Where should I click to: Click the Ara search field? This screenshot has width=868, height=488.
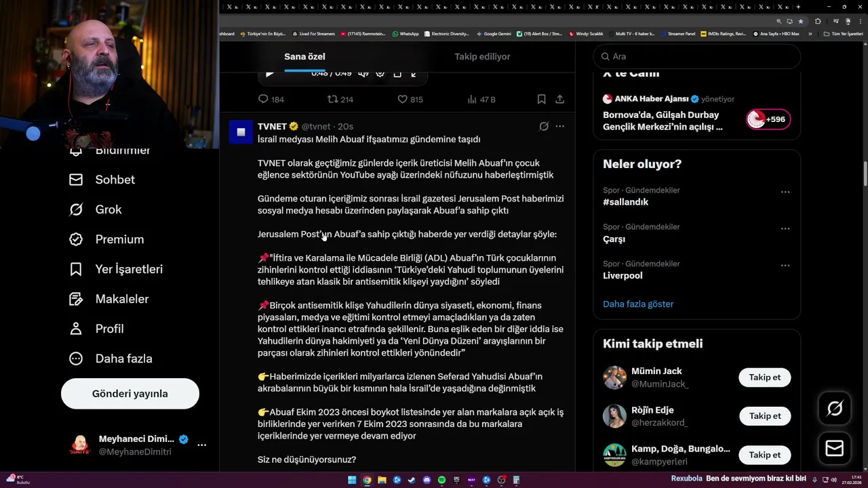pos(696,56)
